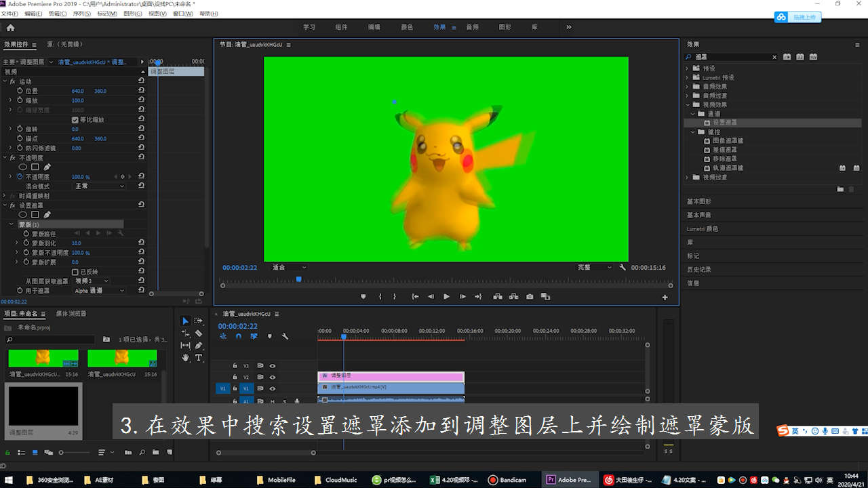868x488 pixels.
Task: Select the Hand tool
Action: [x=185, y=357]
